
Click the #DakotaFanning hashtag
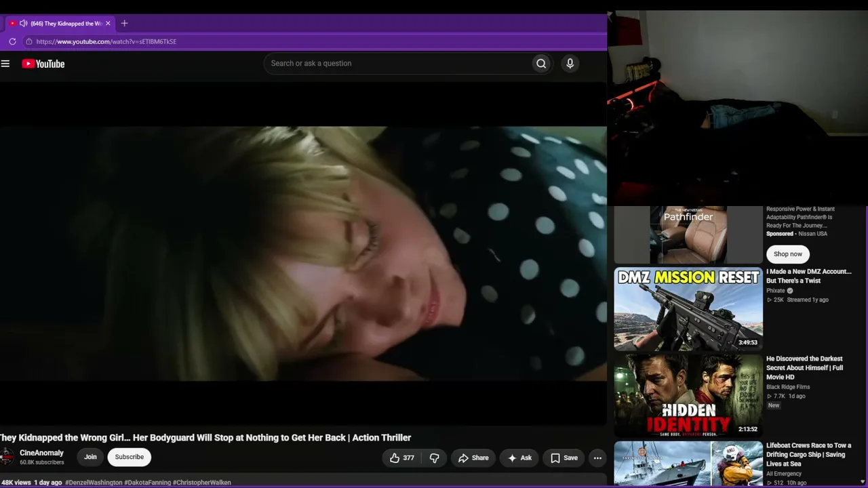[147, 483]
